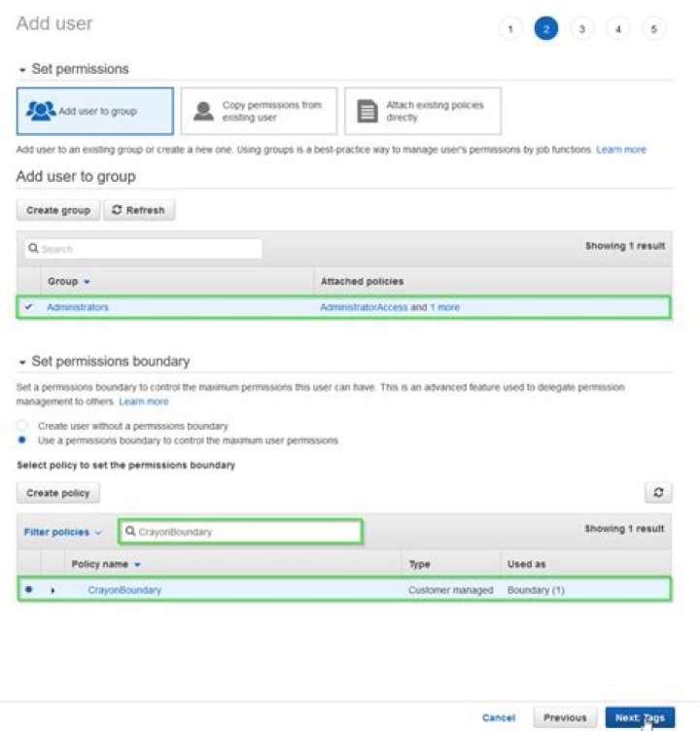
Task: Sort by the Policy name column header
Action: (106, 564)
